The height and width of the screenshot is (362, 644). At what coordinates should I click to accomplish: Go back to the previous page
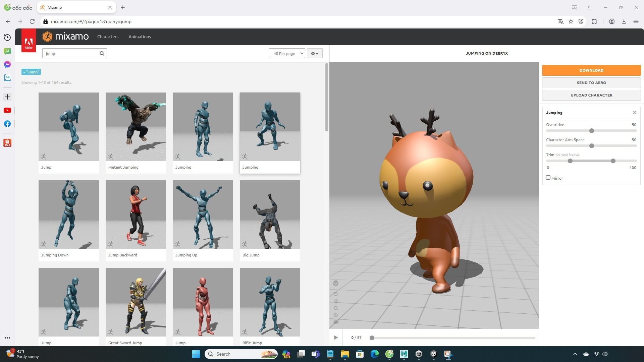[x=8, y=21]
